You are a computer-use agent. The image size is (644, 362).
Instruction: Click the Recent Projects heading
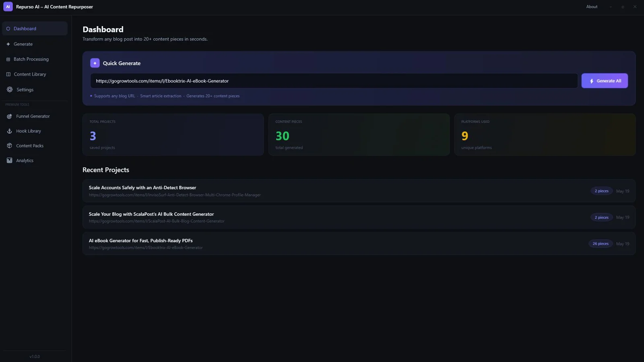(x=106, y=170)
